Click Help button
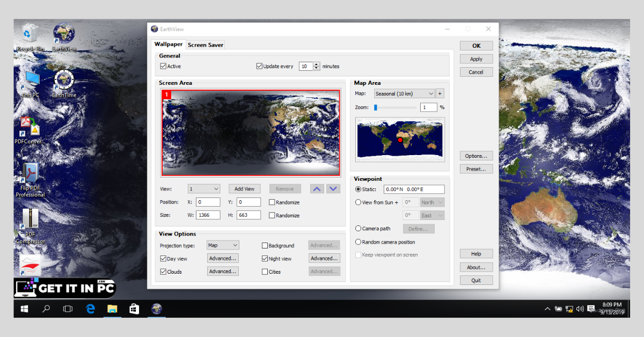The width and height of the screenshot is (644, 337). [476, 254]
